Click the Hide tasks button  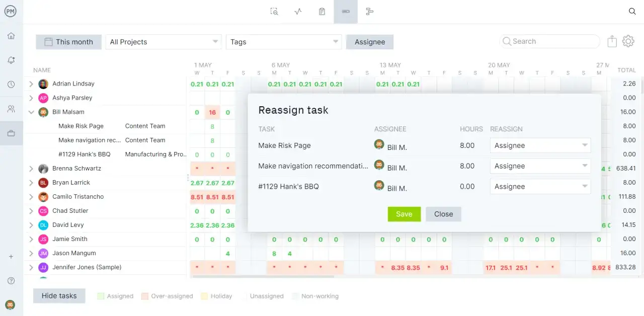(x=59, y=296)
